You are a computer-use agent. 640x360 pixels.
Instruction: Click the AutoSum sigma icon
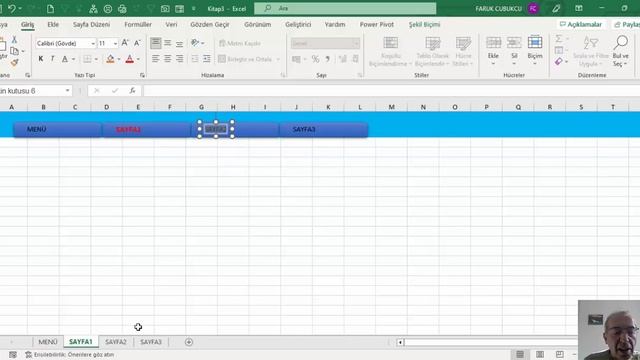click(559, 38)
